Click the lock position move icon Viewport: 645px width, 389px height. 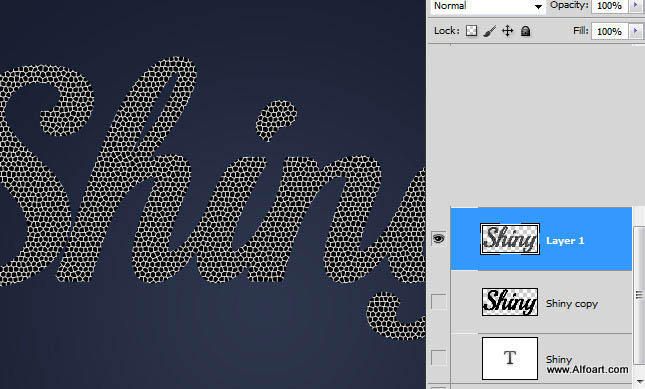[508, 31]
